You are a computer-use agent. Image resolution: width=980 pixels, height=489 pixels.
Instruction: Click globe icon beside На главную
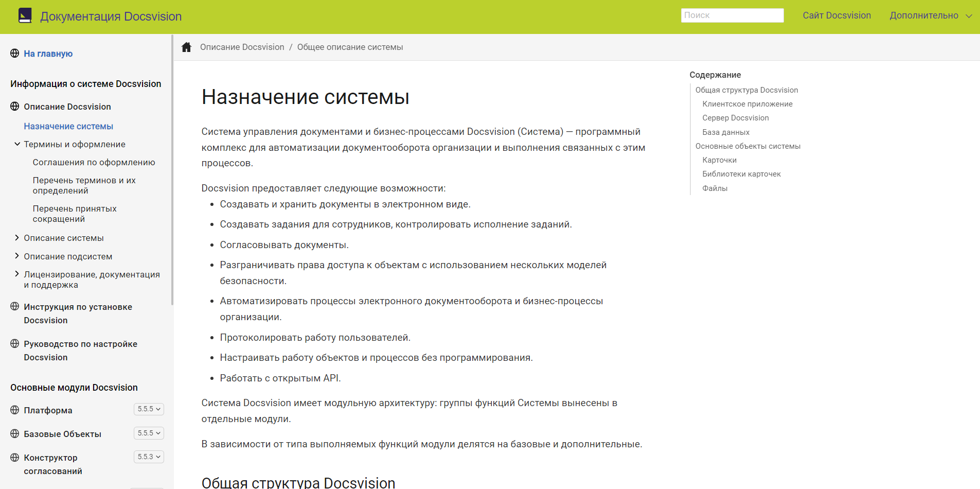click(x=15, y=54)
